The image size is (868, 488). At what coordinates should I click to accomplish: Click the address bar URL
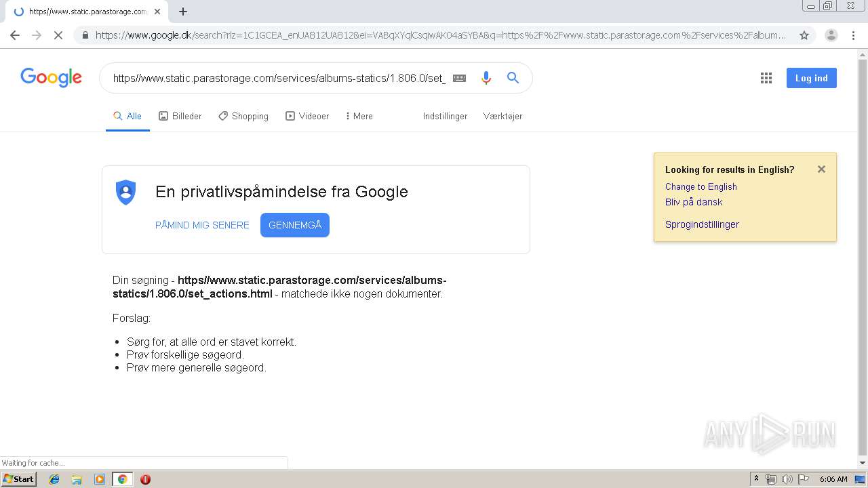[x=441, y=35]
